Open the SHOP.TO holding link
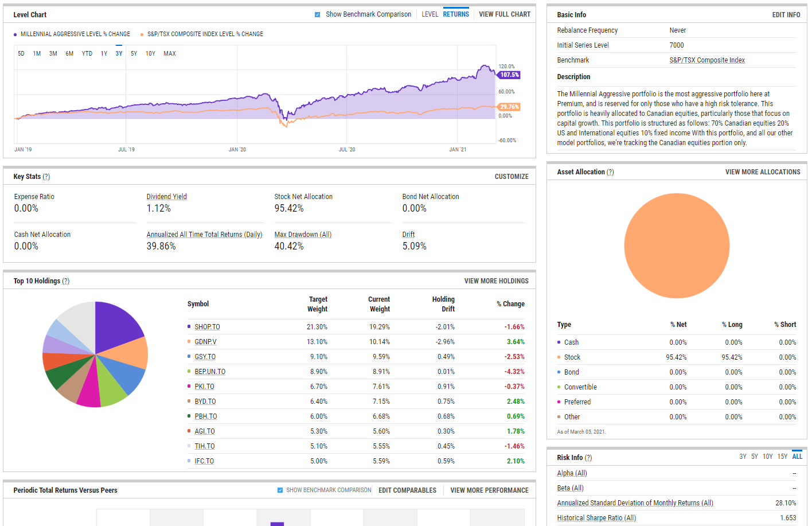The image size is (812, 526). point(207,327)
